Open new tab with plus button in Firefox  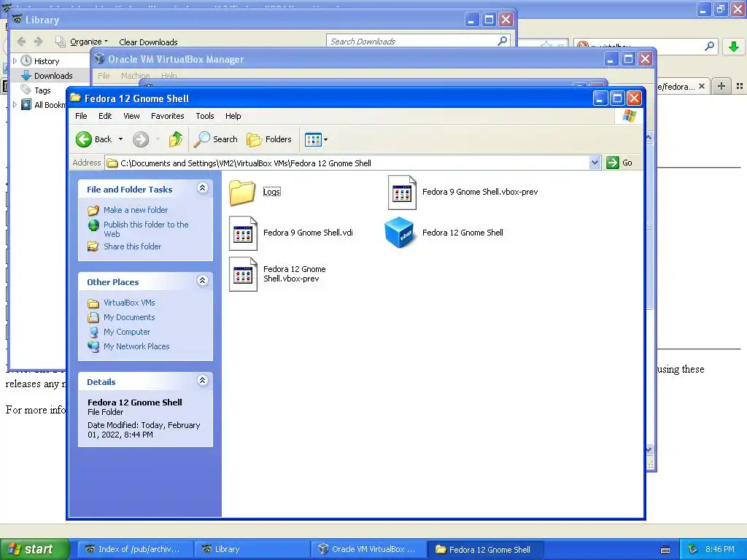click(x=721, y=86)
